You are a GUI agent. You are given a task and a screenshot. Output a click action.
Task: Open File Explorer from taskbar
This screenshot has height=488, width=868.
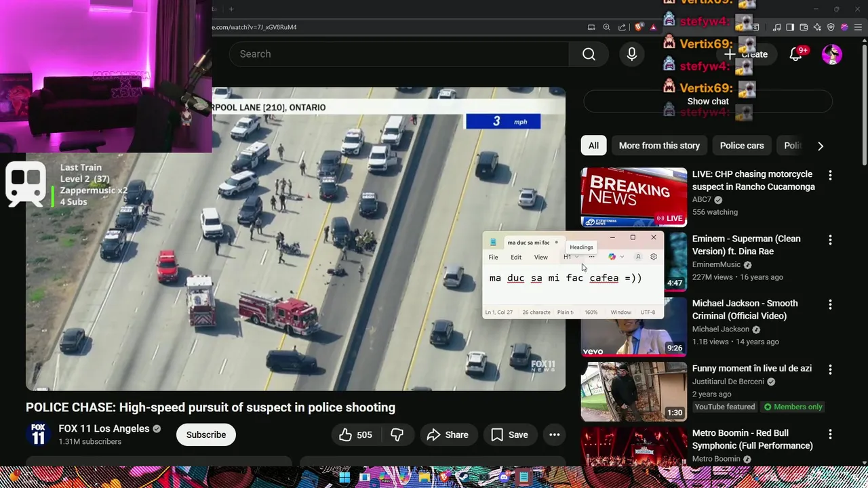(425, 477)
